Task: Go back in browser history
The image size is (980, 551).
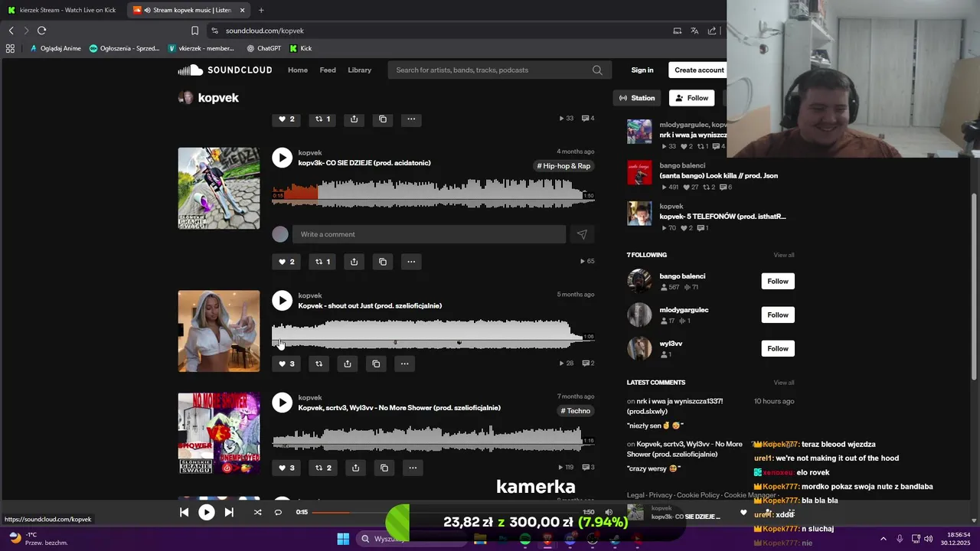Action: pos(11,31)
